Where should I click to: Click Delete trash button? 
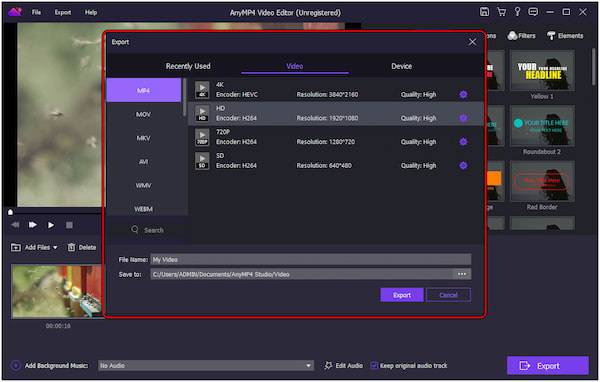82,247
